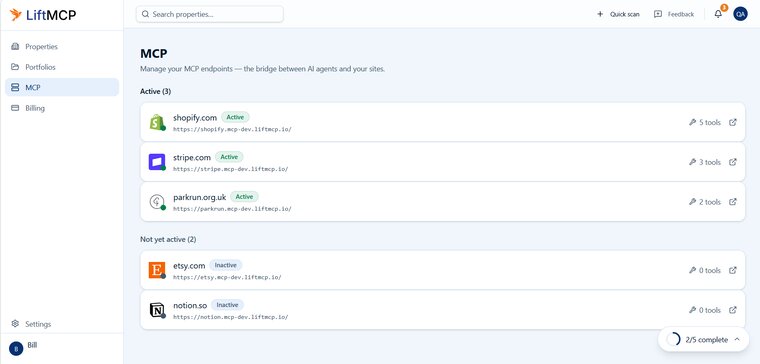Click the LiftMCP bird logo
The width and height of the screenshot is (760, 364).
click(x=16, y=15)
